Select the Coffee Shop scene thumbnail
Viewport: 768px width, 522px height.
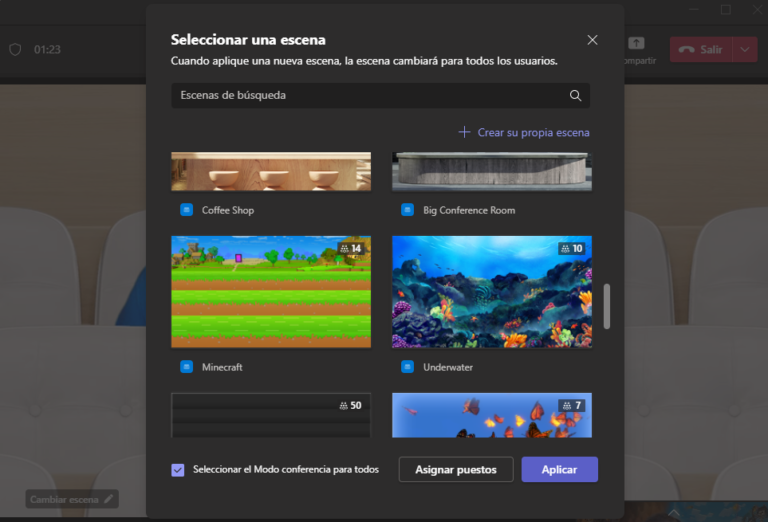[271, 171]
